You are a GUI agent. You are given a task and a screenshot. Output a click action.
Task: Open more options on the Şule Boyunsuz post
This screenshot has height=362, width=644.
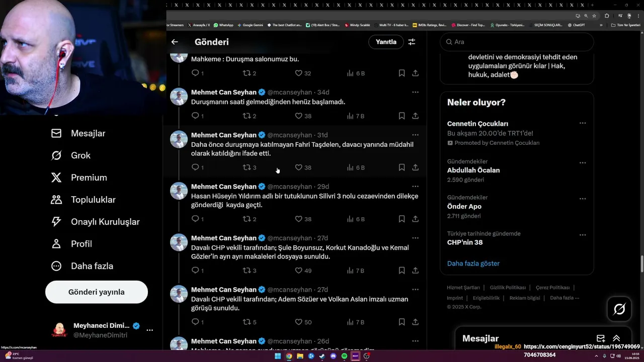point(415,238)
